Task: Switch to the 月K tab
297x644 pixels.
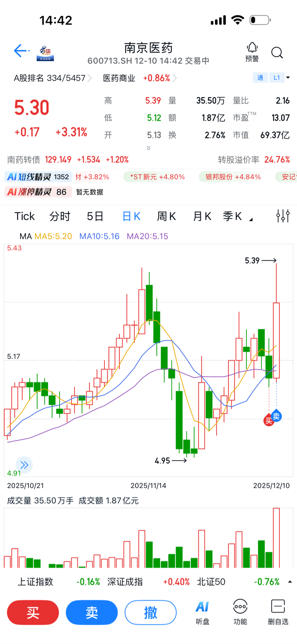Action: pyautogui.click(x=202, y=216)
